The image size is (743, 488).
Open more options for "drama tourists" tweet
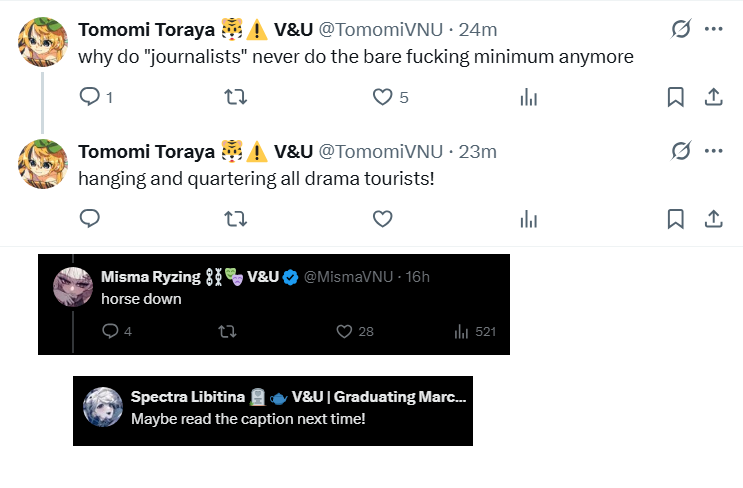(x=713, y=151)
